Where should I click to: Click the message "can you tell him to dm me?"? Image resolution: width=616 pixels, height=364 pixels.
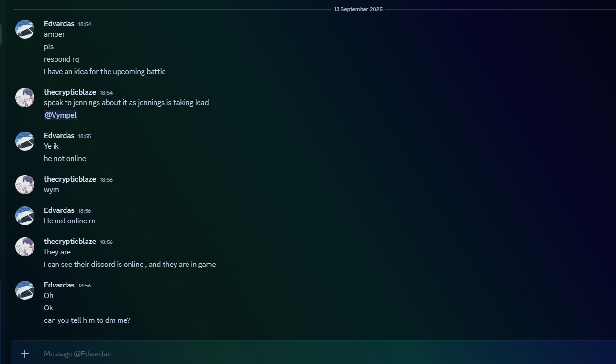[x=87, y=320]
